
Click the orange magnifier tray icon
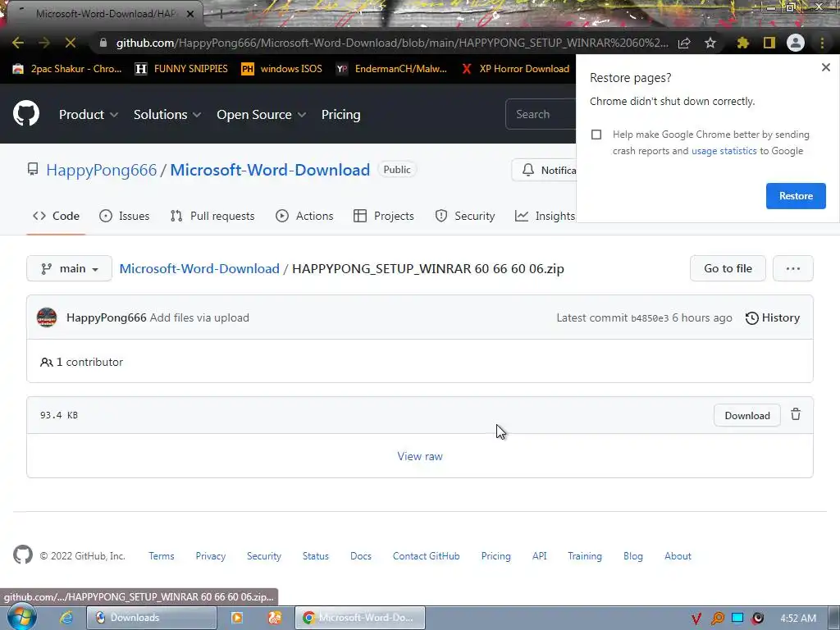click(x=717, y=619)
